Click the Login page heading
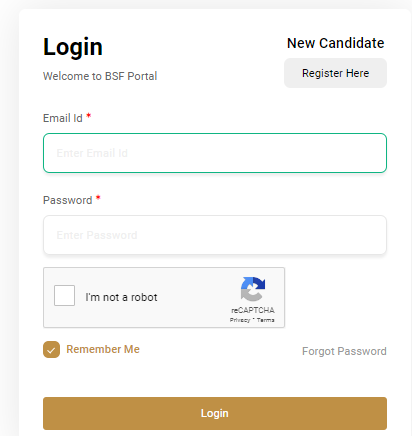Screen dimensions: 412x436 (73, 47)
